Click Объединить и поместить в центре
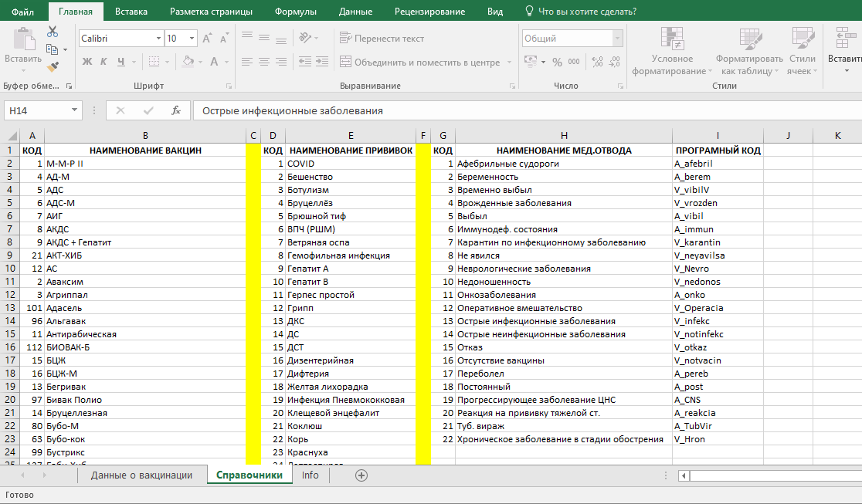 420,62
